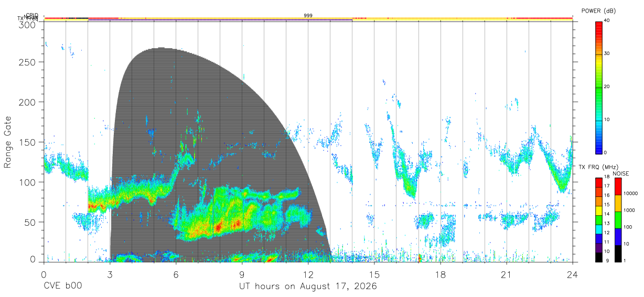Click the yellow segment of the TX FRQ legend
Image resolution: width=644 pixels, height=297 pixels.
[x=598, y=210]
